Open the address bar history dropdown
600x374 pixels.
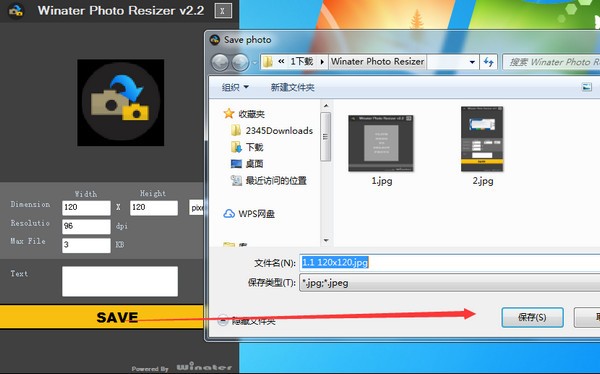[472, 62]
